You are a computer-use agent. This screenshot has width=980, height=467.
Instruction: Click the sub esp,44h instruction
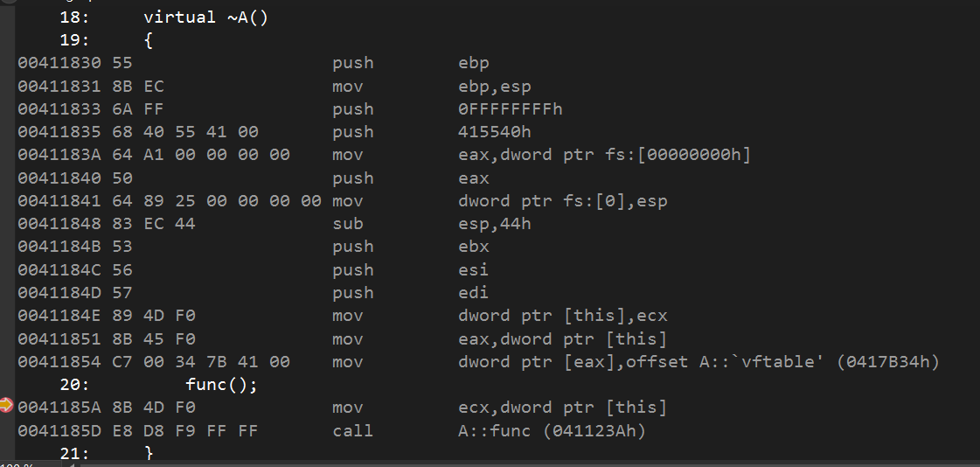tap(431, 224)
